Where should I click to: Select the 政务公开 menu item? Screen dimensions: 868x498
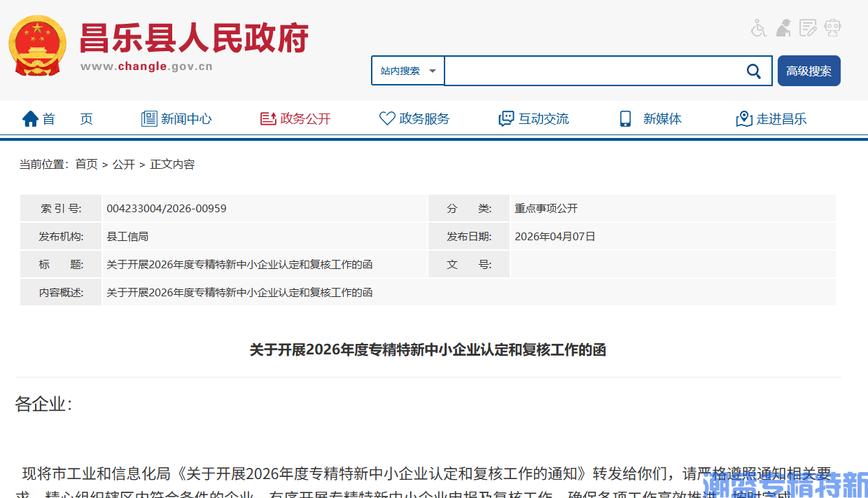[304, 118]
